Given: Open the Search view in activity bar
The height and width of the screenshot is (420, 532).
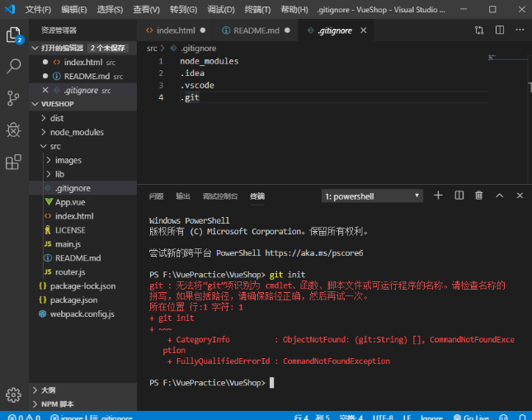Looking at the screenshot, I should (14, 66).
